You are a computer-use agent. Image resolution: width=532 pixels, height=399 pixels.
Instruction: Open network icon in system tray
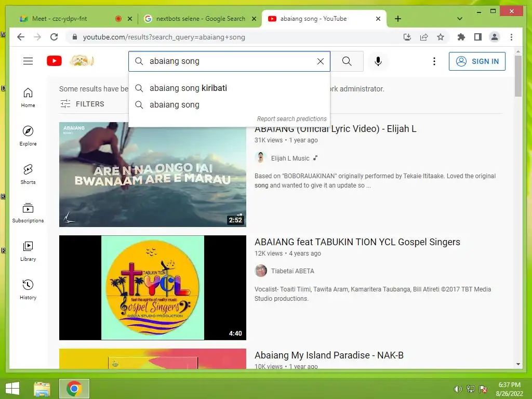[471, 389]
